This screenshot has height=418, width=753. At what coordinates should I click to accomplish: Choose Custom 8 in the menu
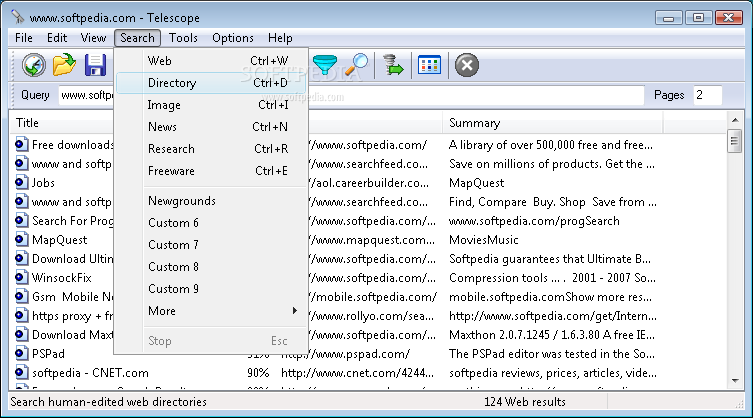tap(211, 267)
